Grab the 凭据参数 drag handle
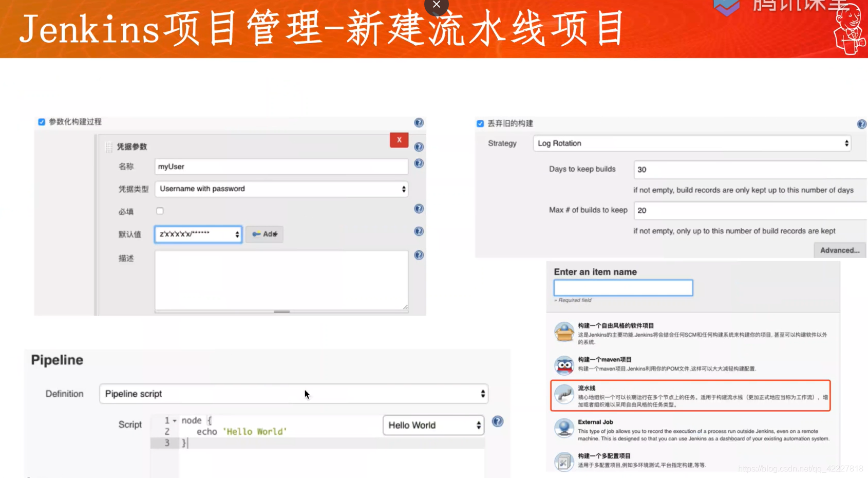The height and width of the screenshot is (478, 868). [x=109, y=147]
